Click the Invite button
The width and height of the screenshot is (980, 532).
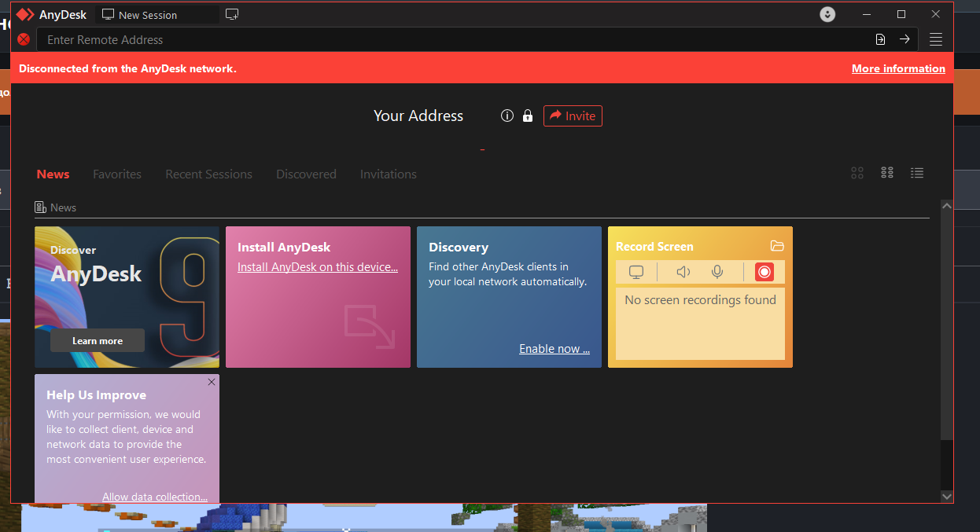(573, 116)
